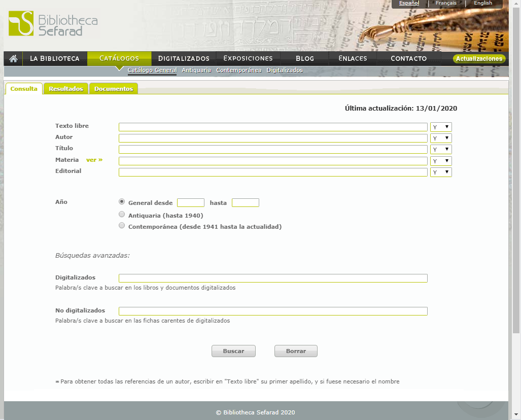Open the Enlaces menu item
Screen dimensions: 521x420
point(353,58)
